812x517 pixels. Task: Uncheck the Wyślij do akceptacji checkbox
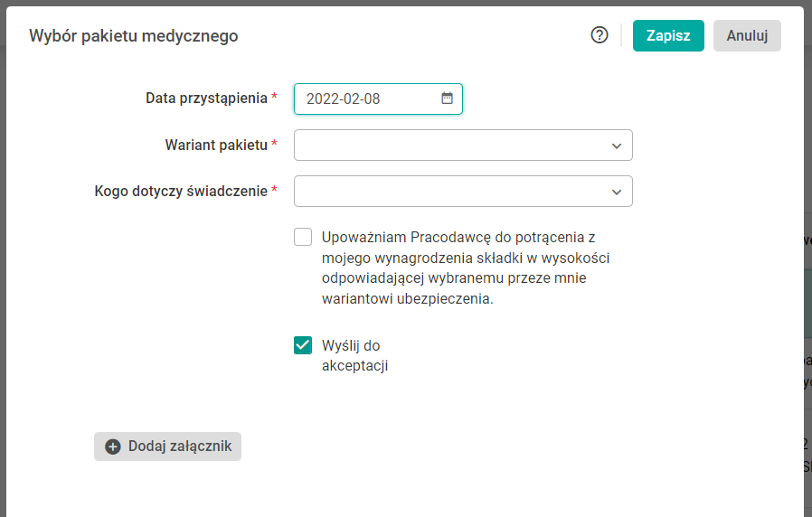click(303, 344)
